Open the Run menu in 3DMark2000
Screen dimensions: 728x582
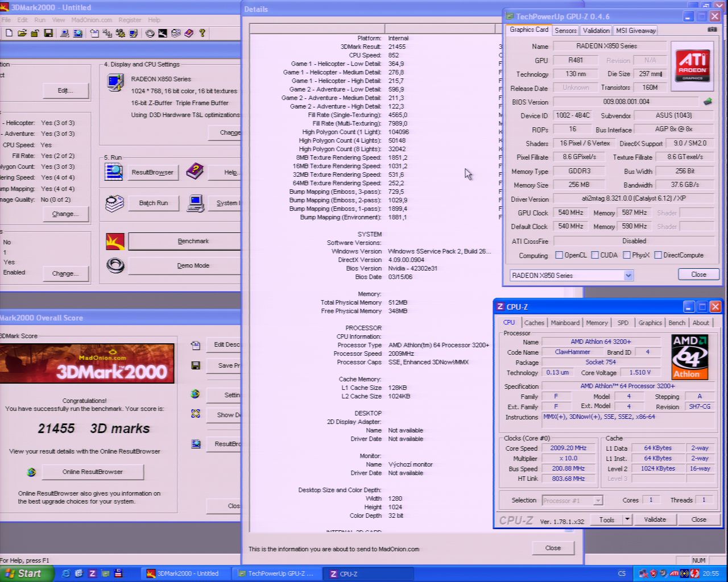(x=40, y=20)
